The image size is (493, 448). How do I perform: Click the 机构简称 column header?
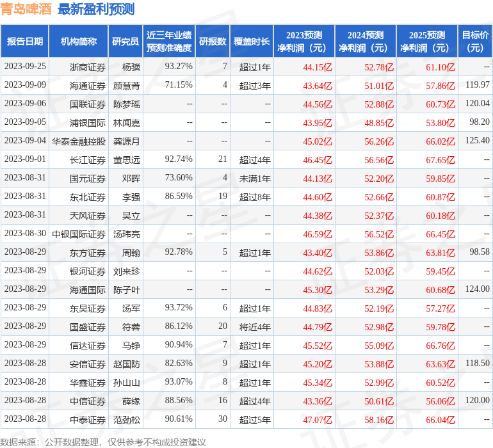click(x=79, y=41)
